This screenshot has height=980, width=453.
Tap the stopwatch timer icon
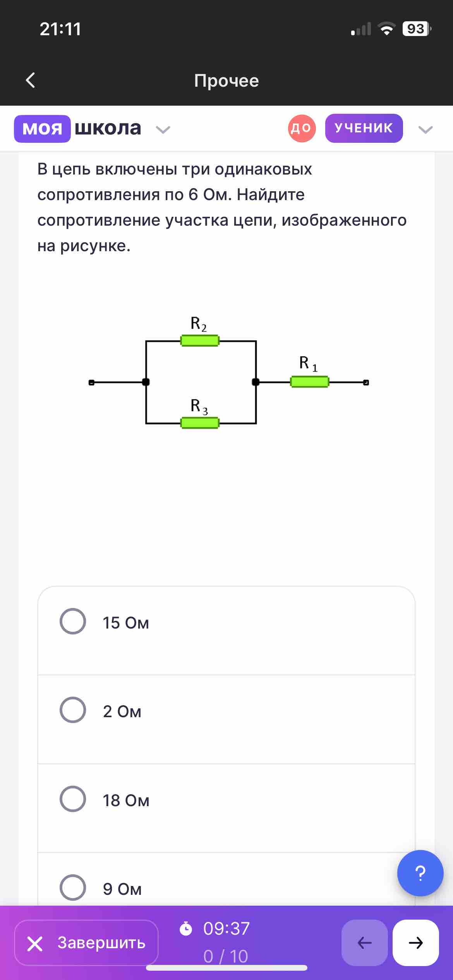186,929
